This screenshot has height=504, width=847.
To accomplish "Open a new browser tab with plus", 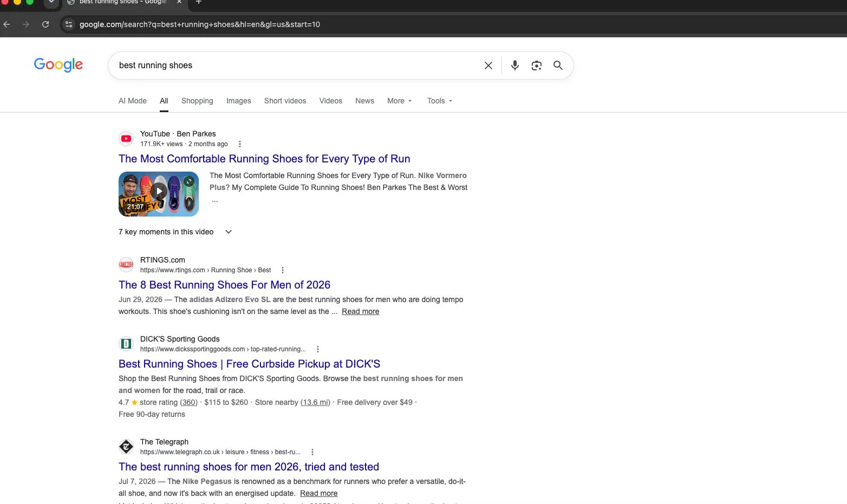I will [x=199, y=2].
